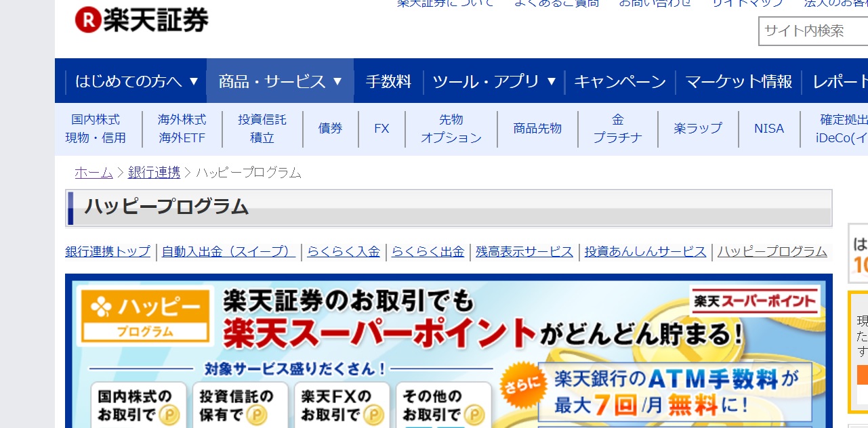
Task: Select 投資信託 積立 submenu
Action: 262,129
